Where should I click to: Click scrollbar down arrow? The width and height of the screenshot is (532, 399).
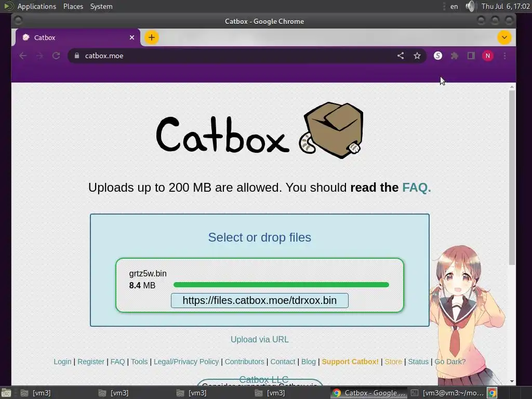[512, 381]
